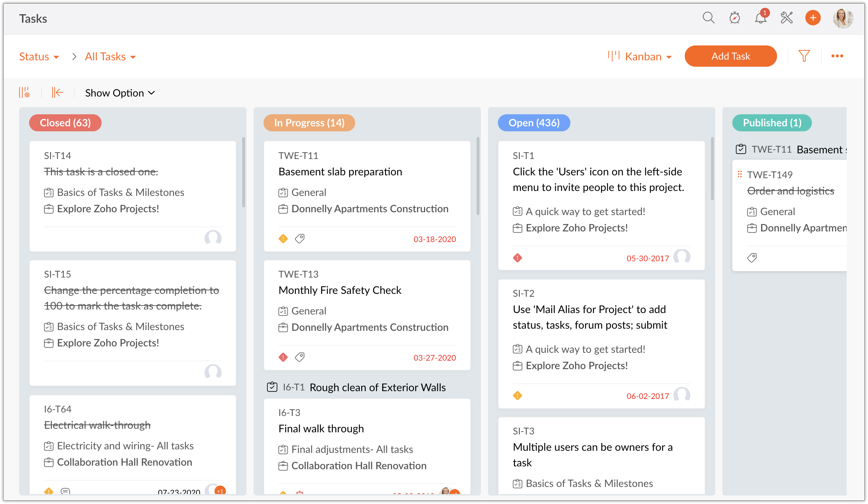Open Basement slab preparation task
The image size is (868, 504).
(x=340, y=172)
